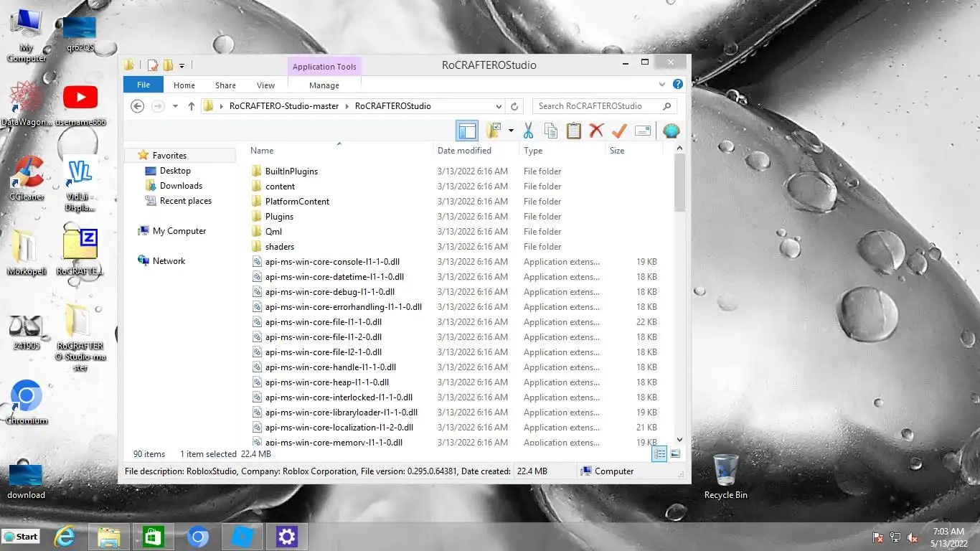This screenshot has width=980, height=551.
Task: Click the muted volume tray icon
Action: pos(913,537)
